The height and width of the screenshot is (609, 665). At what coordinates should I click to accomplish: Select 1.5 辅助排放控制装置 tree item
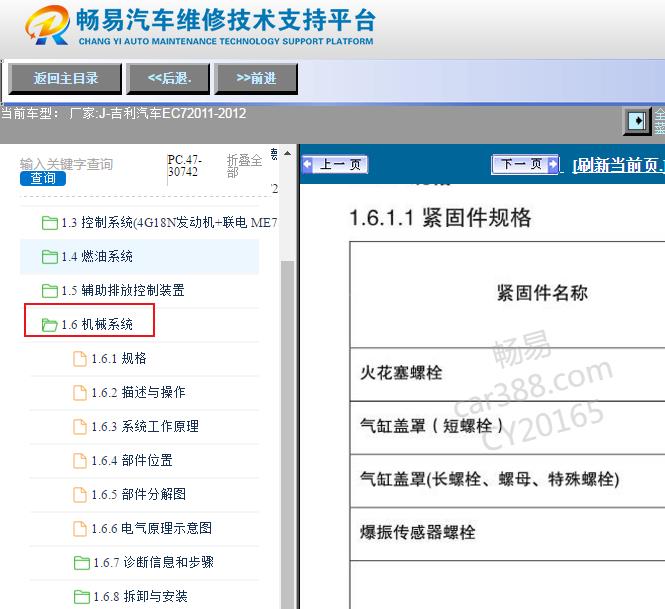[123, 290]
